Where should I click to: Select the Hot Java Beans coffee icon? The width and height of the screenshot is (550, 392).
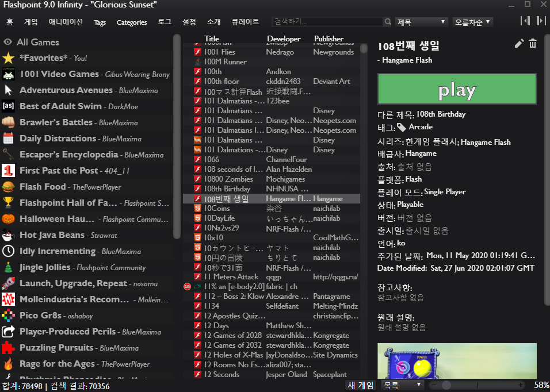[9, 235]
